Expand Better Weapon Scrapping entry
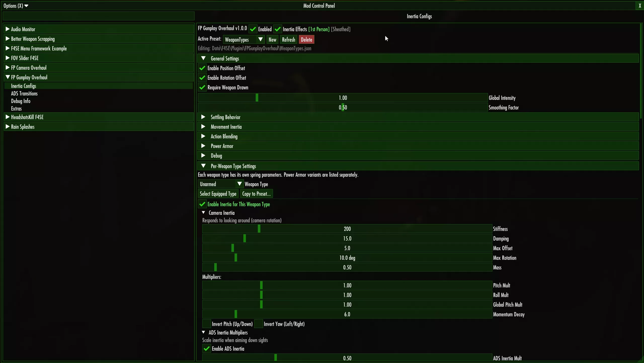Viewport: 644px width, 363px height. (x=99, y=39)
